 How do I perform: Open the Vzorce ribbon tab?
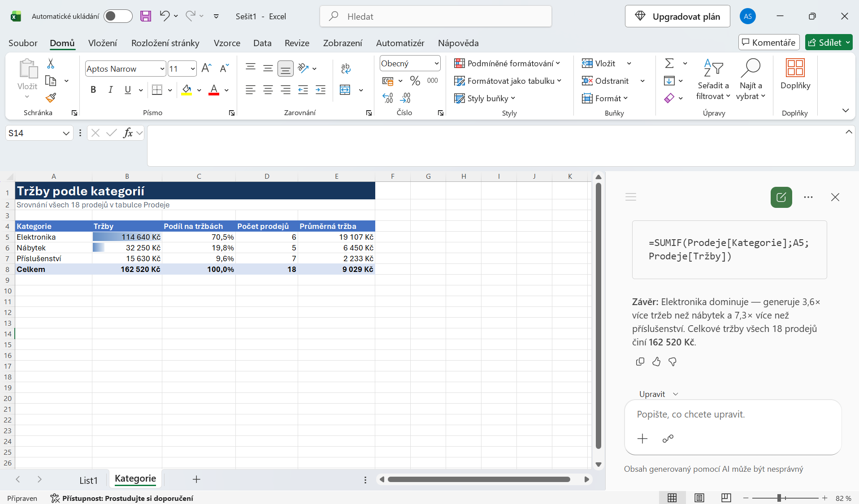click(x=227, y=43)
